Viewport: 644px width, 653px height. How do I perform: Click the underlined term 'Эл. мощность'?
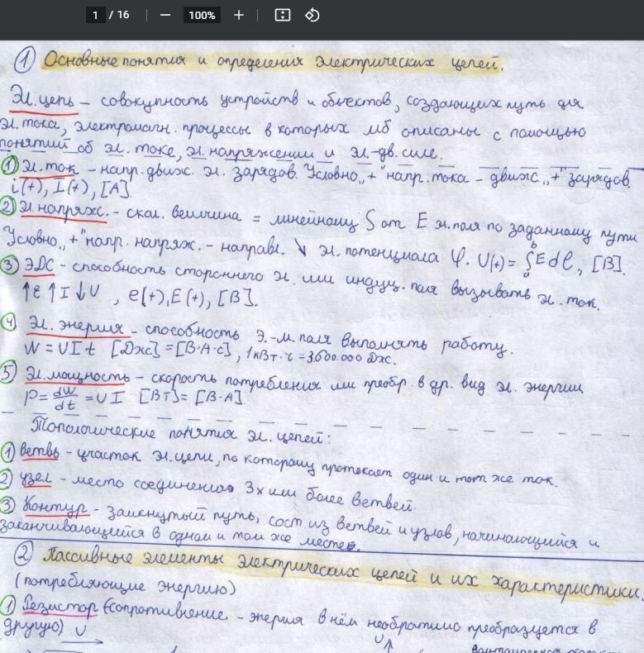[77, 374]
